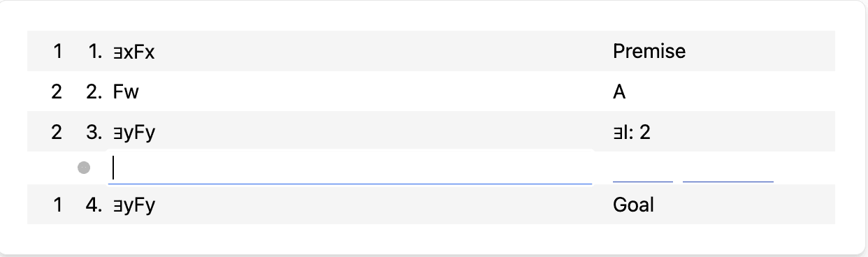Viewport: 868px width, 257px height.
Task: Click dependency number 2 on the Fw row
Action: (57, 92)
